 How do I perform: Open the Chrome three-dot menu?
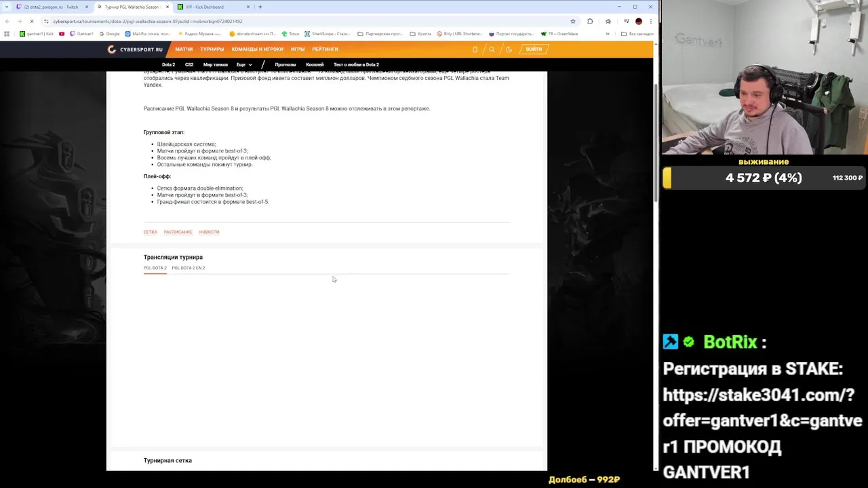pyautogui.click(x=650, y=21)
